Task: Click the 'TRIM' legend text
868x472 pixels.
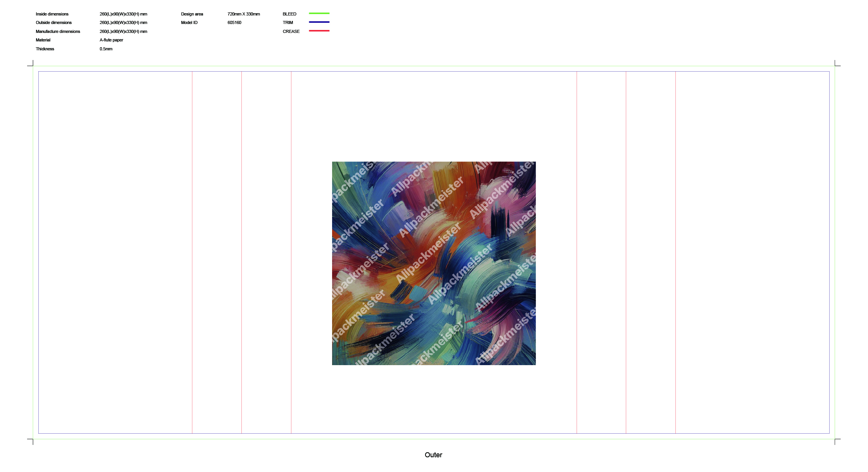Action: click(288, 22)
